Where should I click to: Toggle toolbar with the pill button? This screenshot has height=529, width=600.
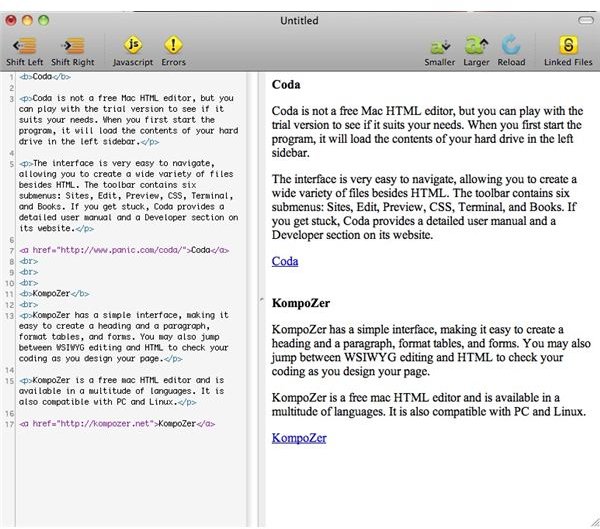click(x=585, y=20)
